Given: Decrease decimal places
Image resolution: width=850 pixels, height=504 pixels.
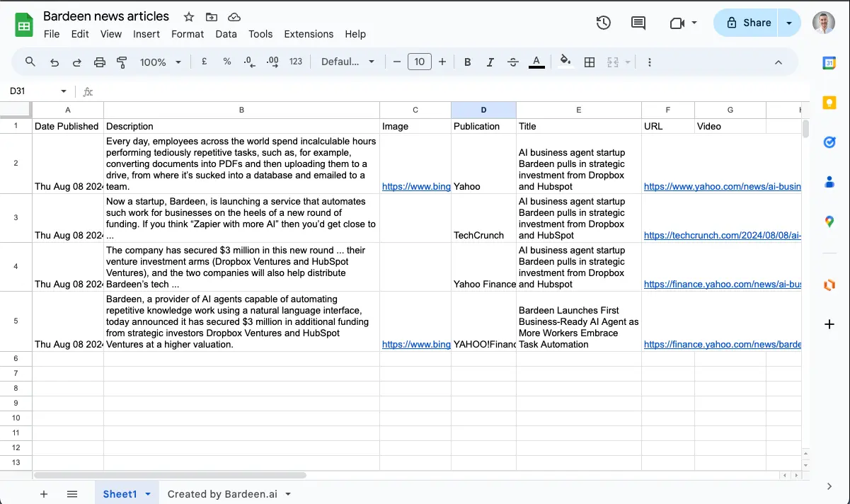Looking at the screenshot, I should [x=249, y=62].
